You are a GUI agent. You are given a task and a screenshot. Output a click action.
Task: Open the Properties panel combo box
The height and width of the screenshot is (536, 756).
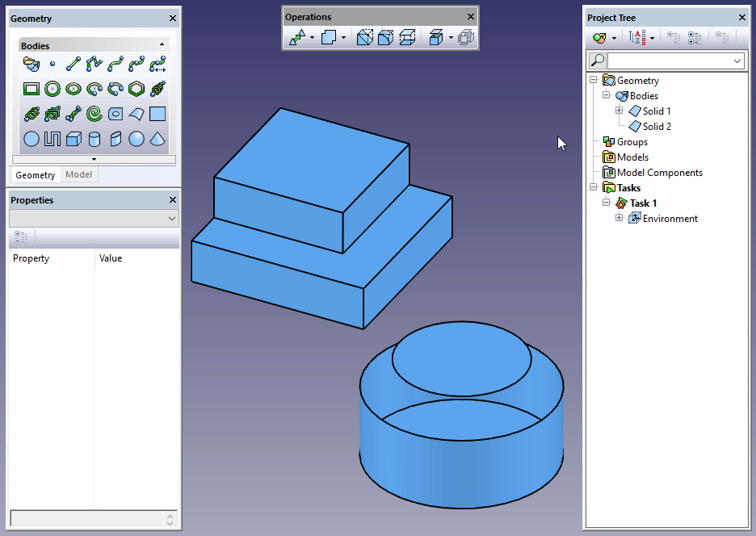[x=94, y=219]
